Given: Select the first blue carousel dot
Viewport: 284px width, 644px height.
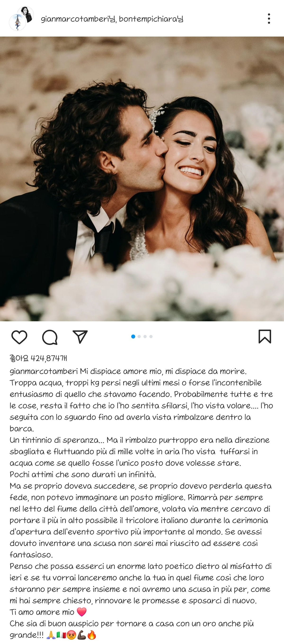Looking at the screenshot, I should (133, 336).
